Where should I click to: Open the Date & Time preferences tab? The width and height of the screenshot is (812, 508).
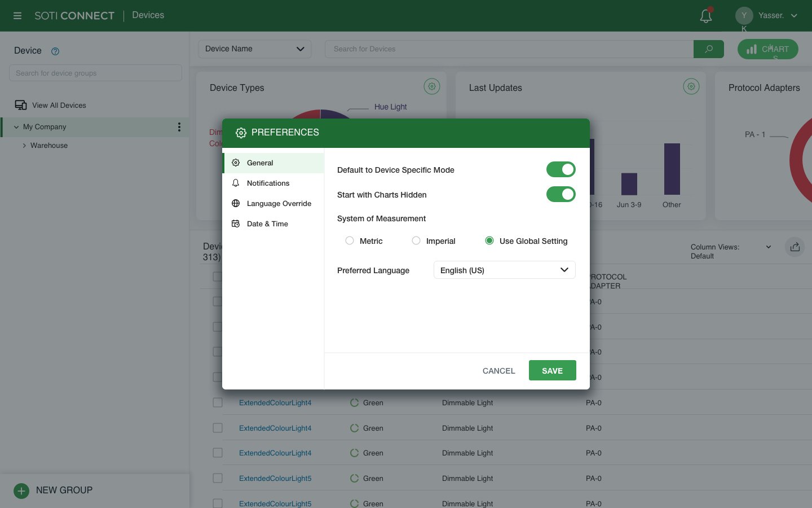(273, 224)
